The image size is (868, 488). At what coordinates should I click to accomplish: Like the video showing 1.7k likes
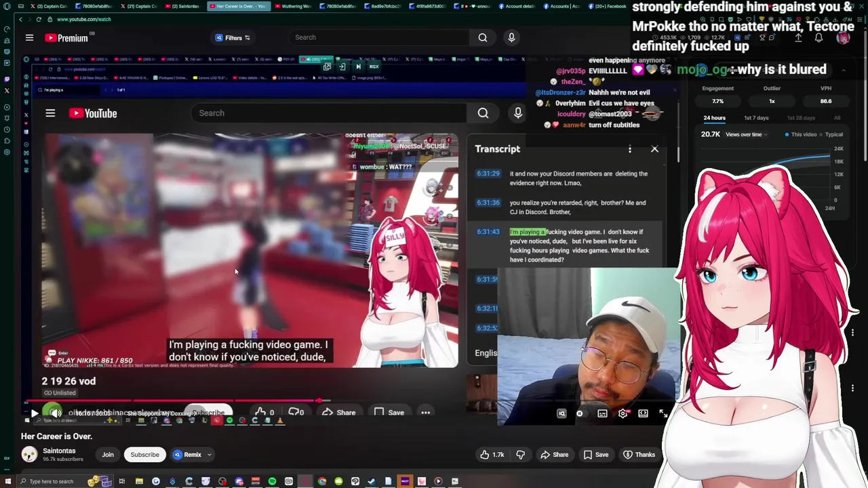[x=492, y=455]
